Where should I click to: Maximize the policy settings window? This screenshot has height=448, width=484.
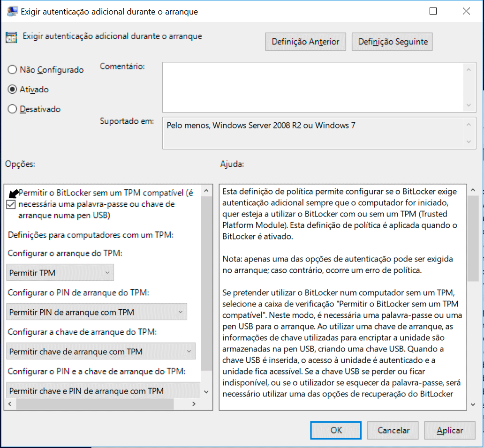coord(433,11)
